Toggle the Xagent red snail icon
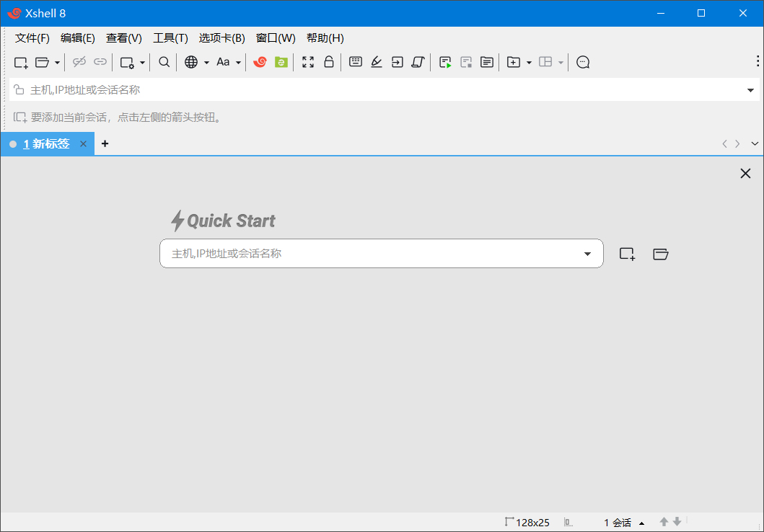 260,62
